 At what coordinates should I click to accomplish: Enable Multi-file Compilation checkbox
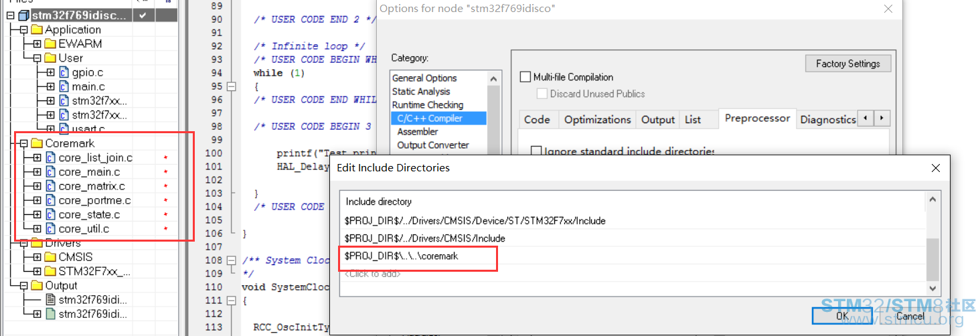point(525,77)
